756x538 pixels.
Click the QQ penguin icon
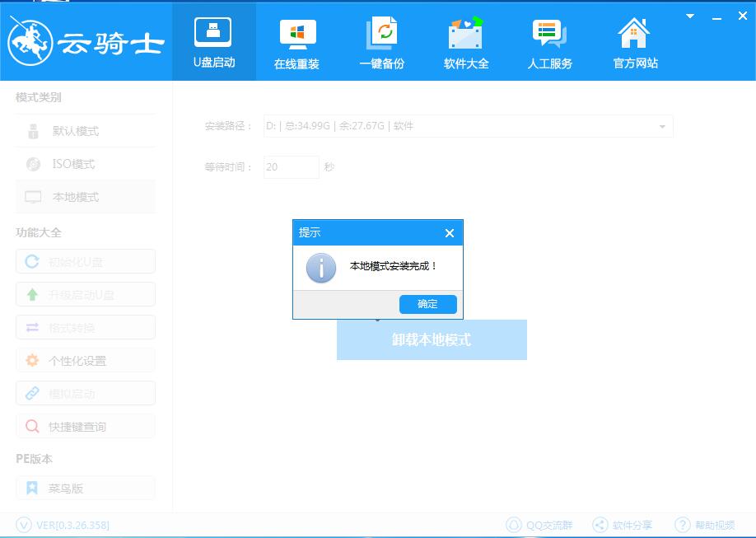pos(514,525)
